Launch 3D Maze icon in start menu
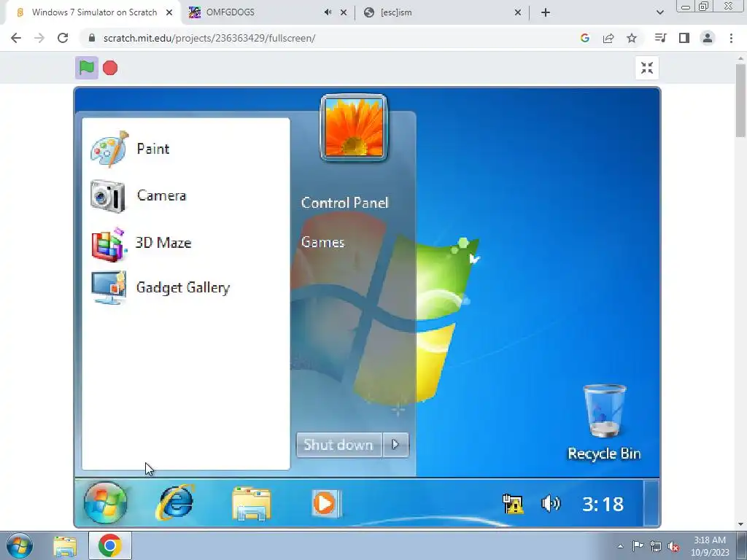747x560 pixels. pos(109,244)
